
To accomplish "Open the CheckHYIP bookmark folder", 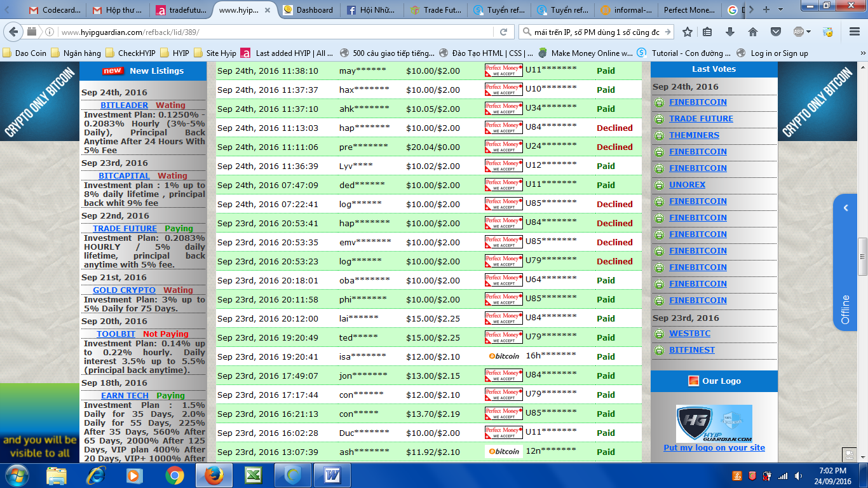I will [x=131, y=53].
